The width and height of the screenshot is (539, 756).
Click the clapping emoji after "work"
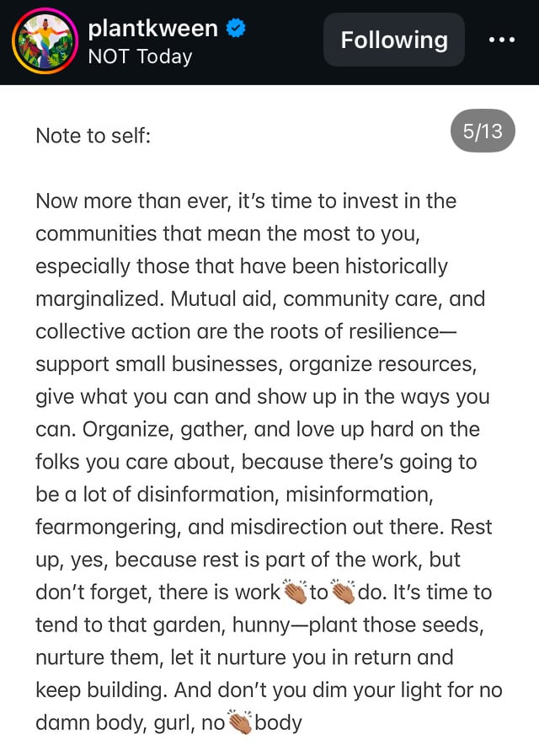click(295, 592)
